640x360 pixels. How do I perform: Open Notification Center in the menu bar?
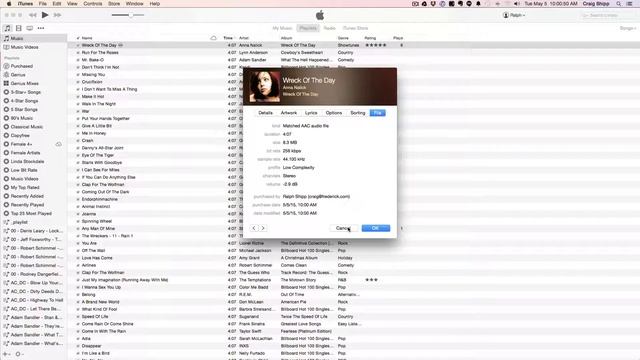(630, 4)
